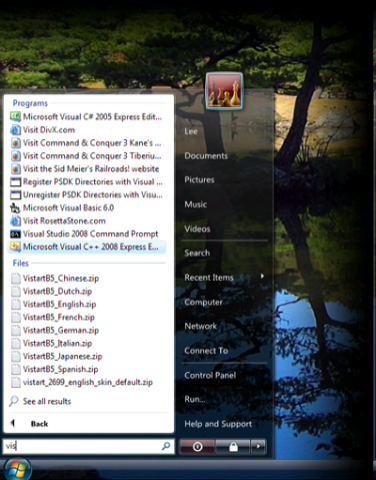Open Computer from the Start menu

[203, 302]
